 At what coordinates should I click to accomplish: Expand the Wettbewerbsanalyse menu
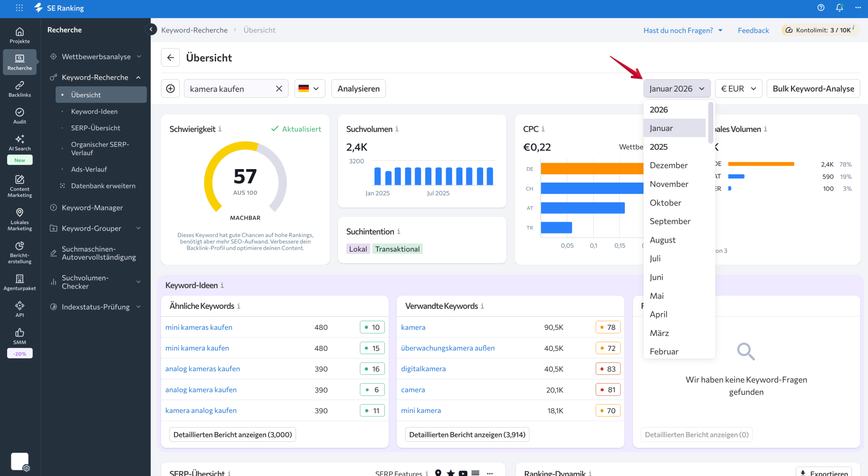pyautogui.click(x=96, y=56)
